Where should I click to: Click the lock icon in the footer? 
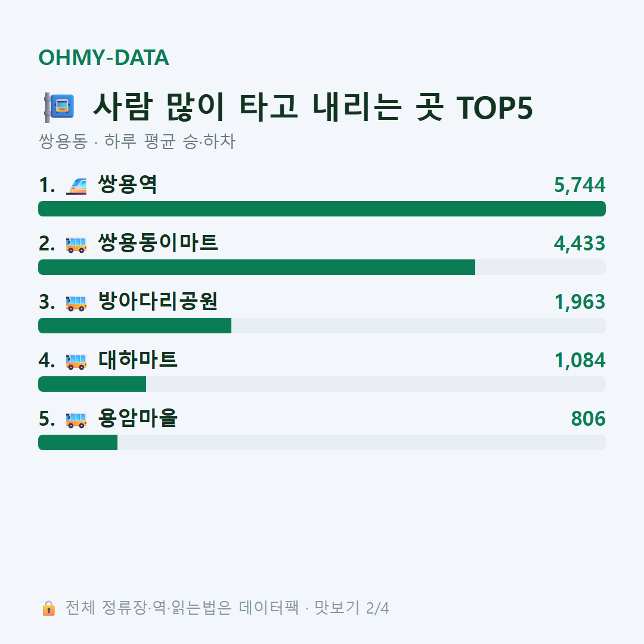(x=48, y=608)
